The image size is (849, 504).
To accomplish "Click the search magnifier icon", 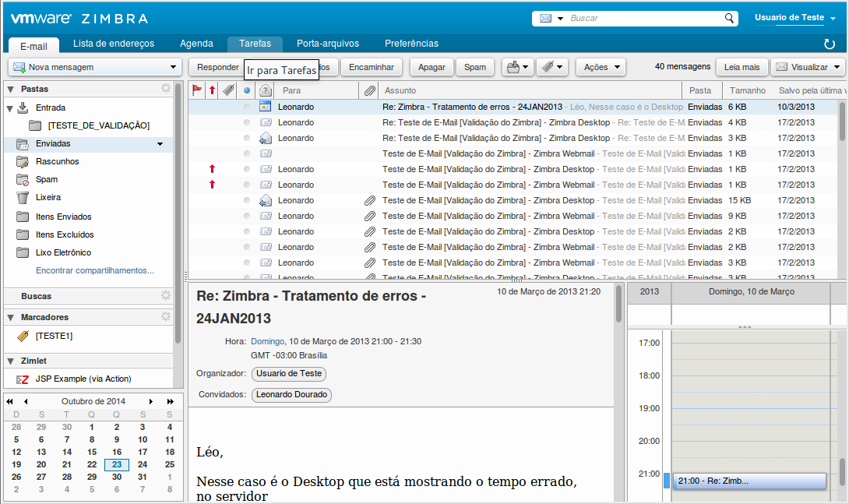I will point(729,18).
